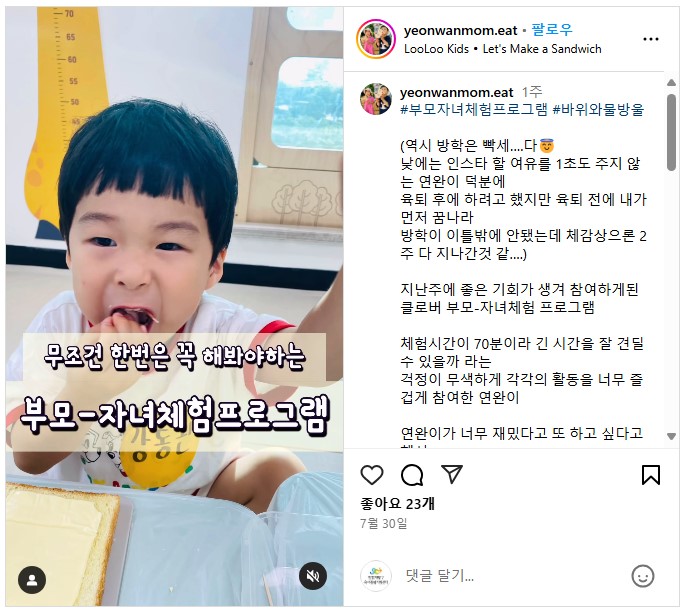
Task: Share post using paper plane icon
Action: (452, 474)
